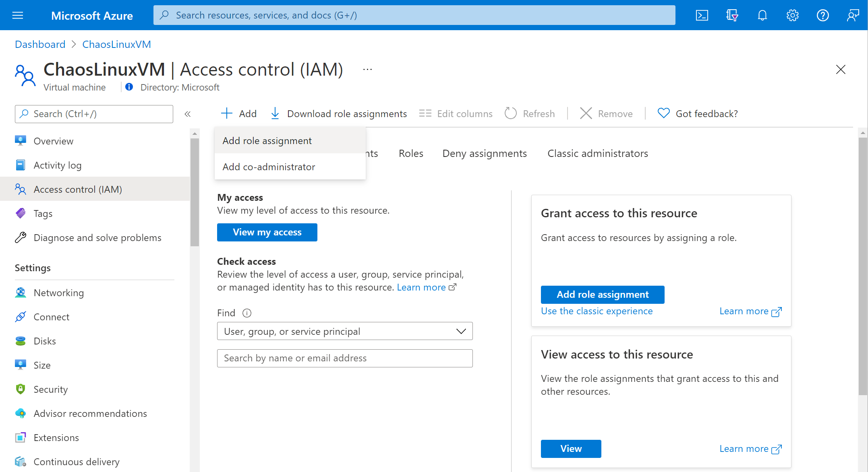Select Add role assignment menu item
Viewport: 868px width, 472px height.
pyautogui.click(x=267, y=140)
